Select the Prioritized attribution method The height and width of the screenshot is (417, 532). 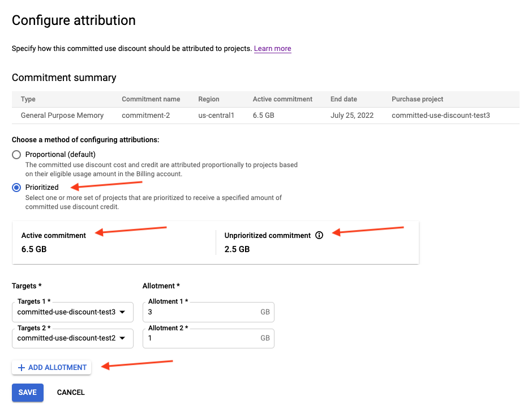(16, 187)
